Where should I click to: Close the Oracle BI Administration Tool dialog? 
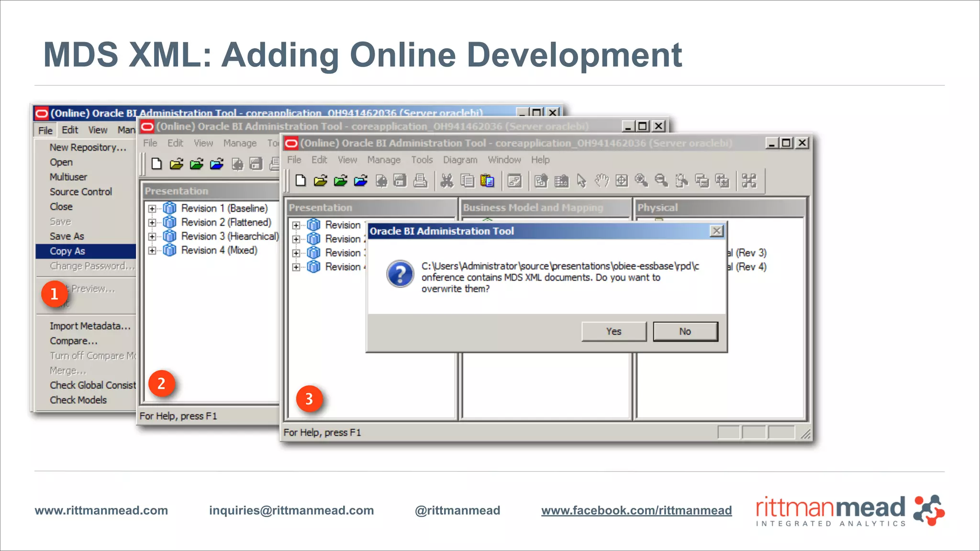716,231
